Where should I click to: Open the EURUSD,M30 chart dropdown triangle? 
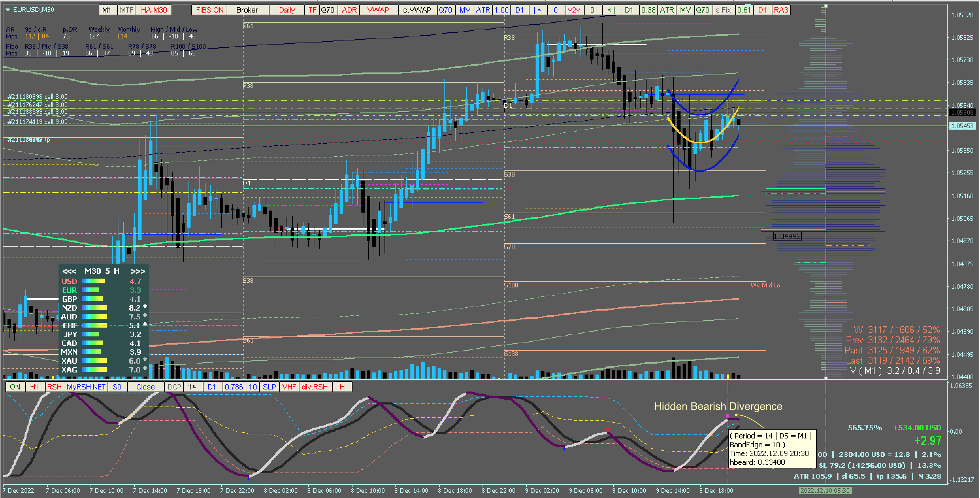(8, 10)
